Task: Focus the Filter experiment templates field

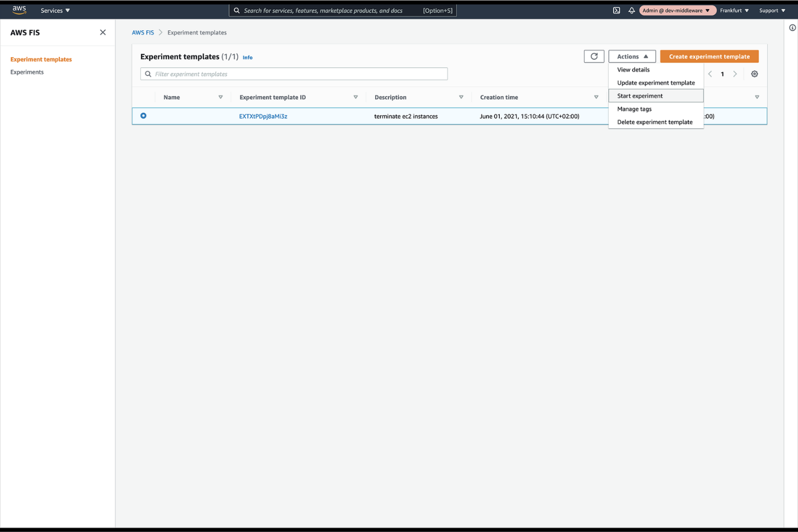Action: pos(294,74)
